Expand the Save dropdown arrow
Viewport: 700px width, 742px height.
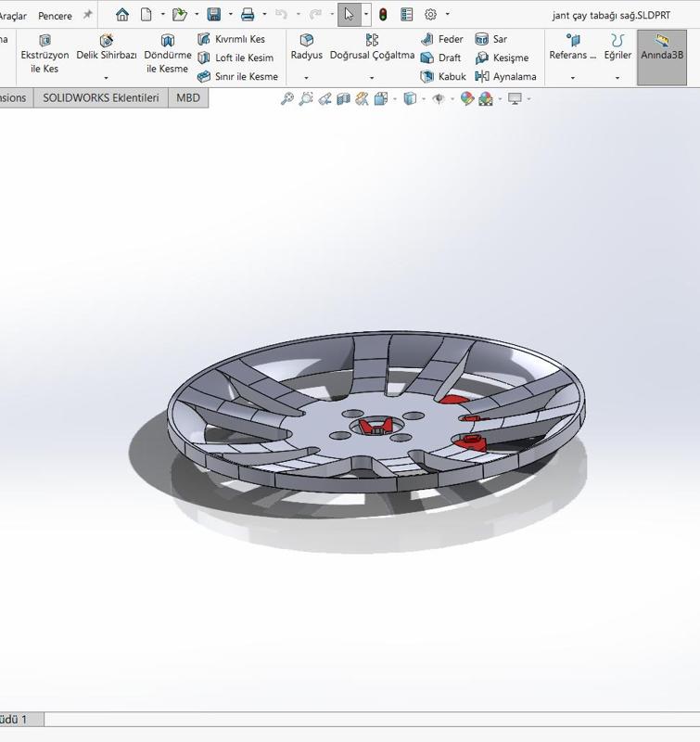(230, 14)
